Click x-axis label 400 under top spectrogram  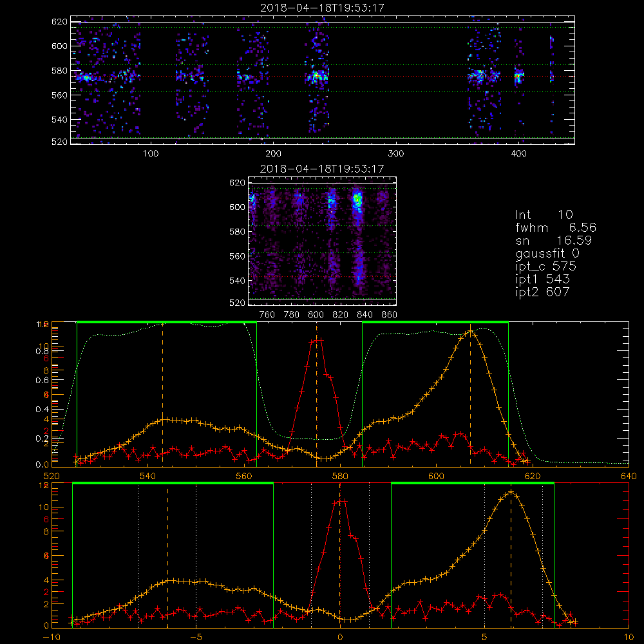click(518, 154)
